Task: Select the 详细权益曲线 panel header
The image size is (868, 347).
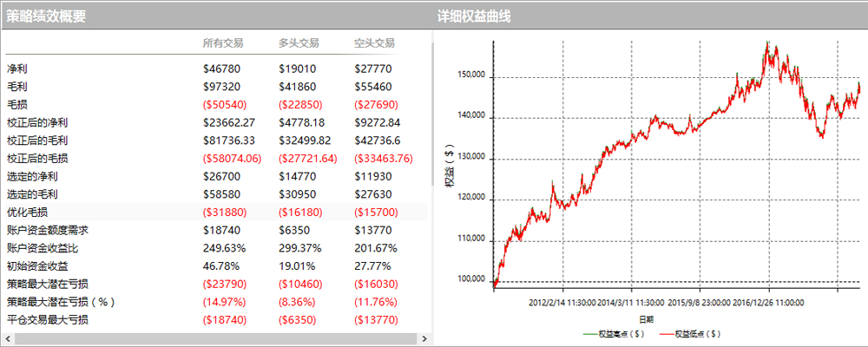Action: pyautogui.click(x=474, y=16)
